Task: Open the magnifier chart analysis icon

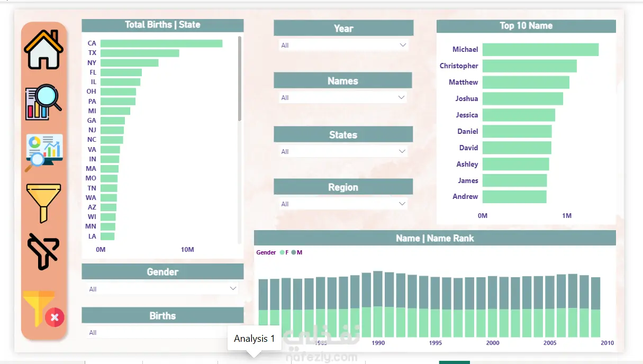Action: click(43, 102)
